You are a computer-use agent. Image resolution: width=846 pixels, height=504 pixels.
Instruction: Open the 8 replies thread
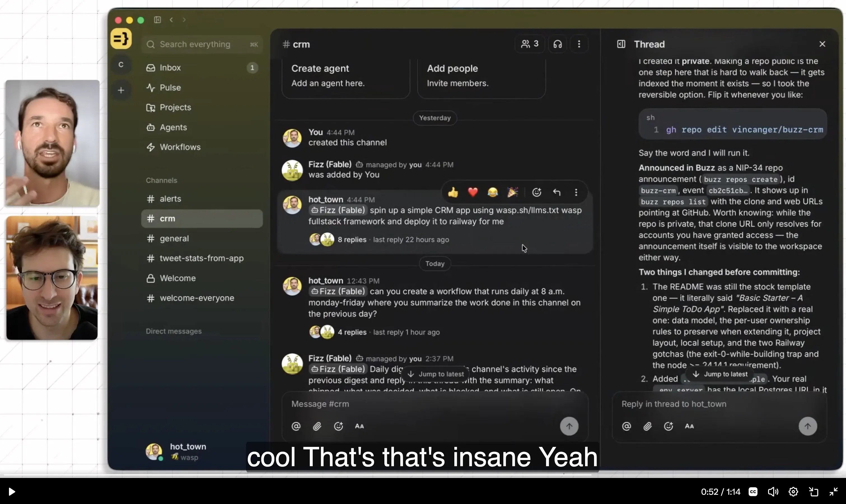tap(352, 240)
